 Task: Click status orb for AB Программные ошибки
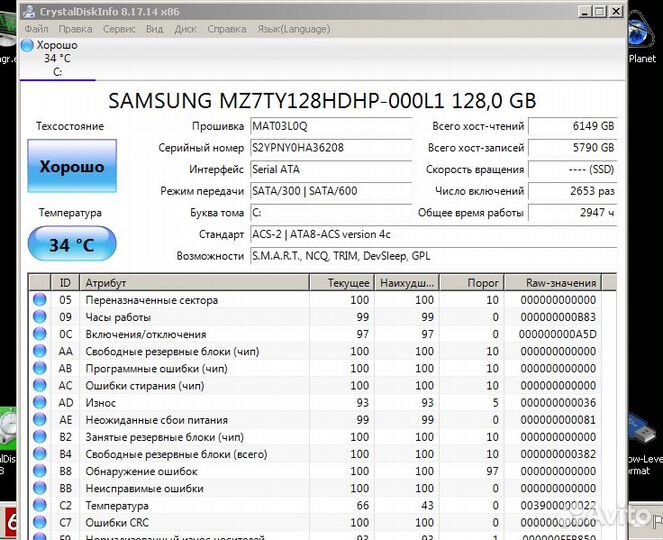point(40,368)
